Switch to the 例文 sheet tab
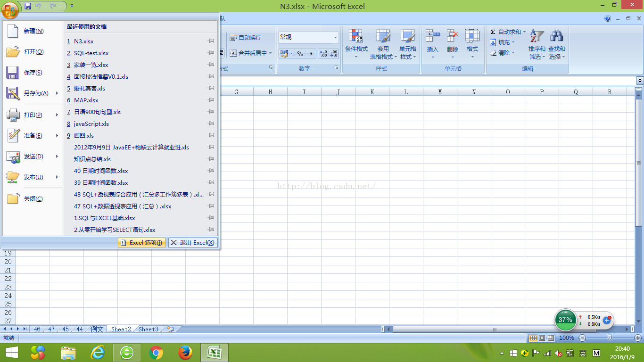644x362 pixels. tap(97, 329)
